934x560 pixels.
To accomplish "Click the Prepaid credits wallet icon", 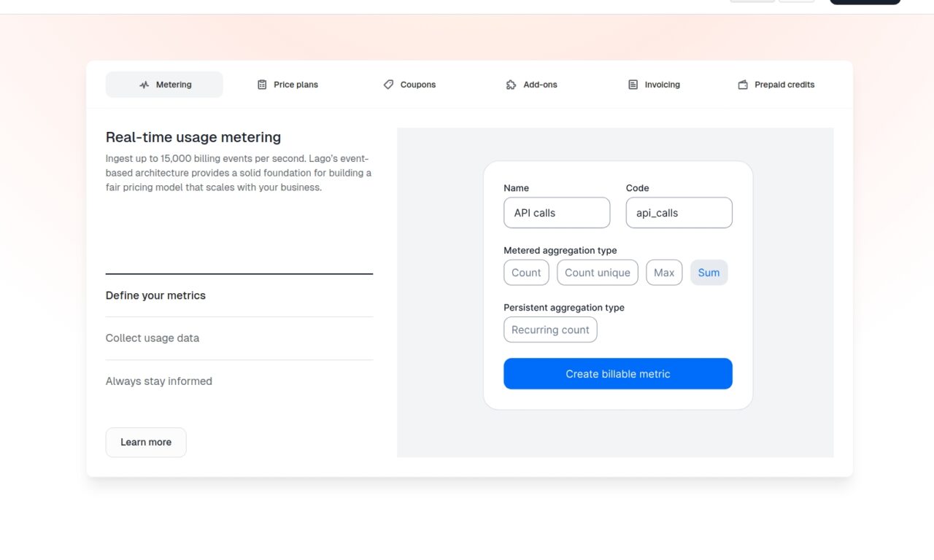I will point(743,85).
